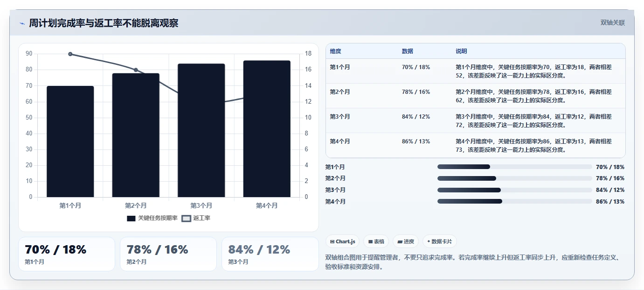Click the line data point above 第2个月
Screen dimensions: 644x290
tap(136, 70)
